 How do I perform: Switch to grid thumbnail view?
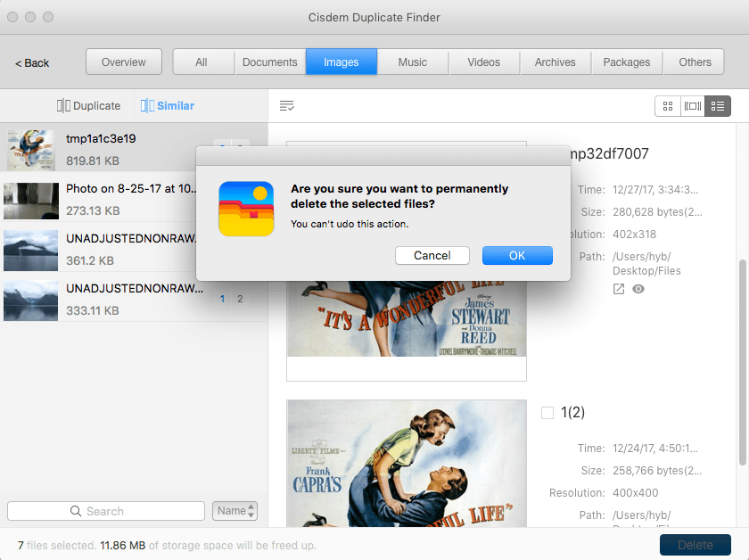point(668,105)
